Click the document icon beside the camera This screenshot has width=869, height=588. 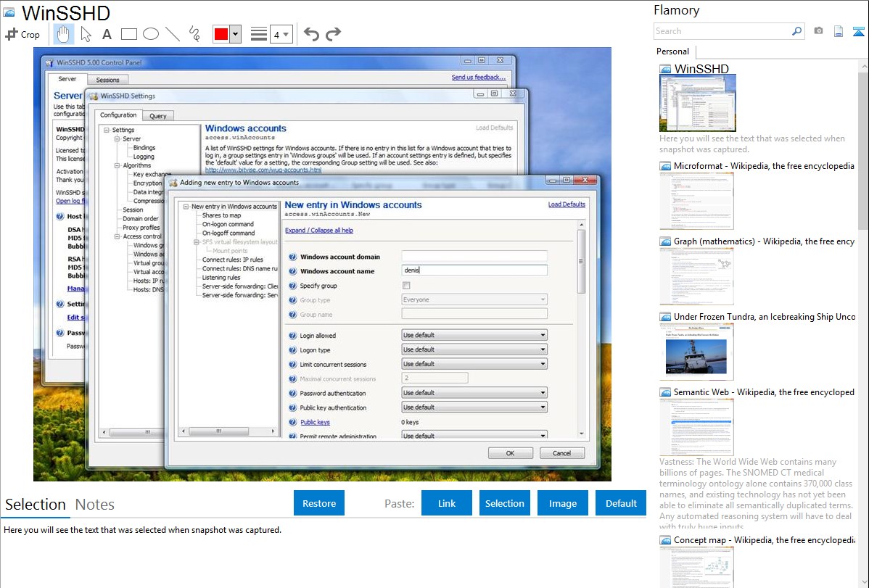point(839,31)
